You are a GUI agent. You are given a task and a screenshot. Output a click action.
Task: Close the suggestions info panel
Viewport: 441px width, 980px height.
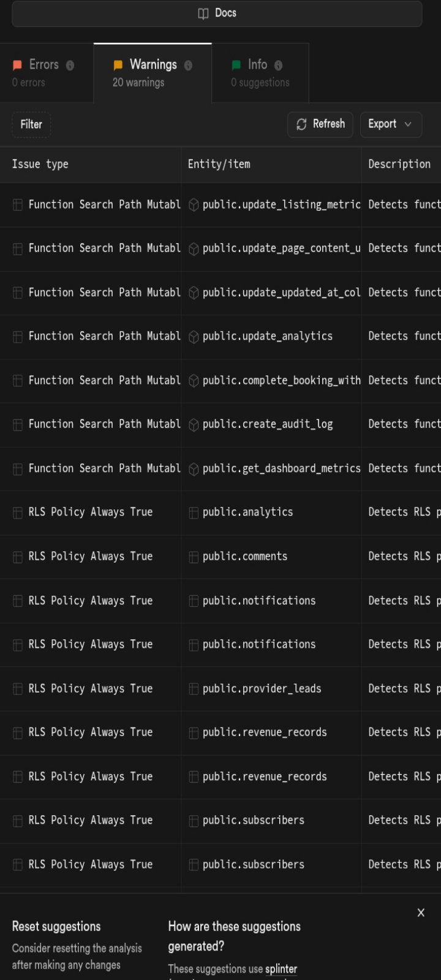tap(421, 913)
